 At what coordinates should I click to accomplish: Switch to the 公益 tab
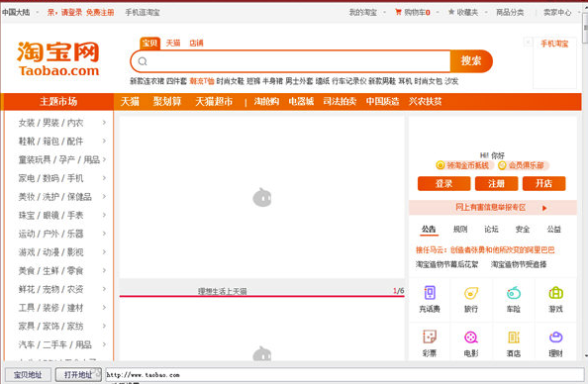coord(554,230)
